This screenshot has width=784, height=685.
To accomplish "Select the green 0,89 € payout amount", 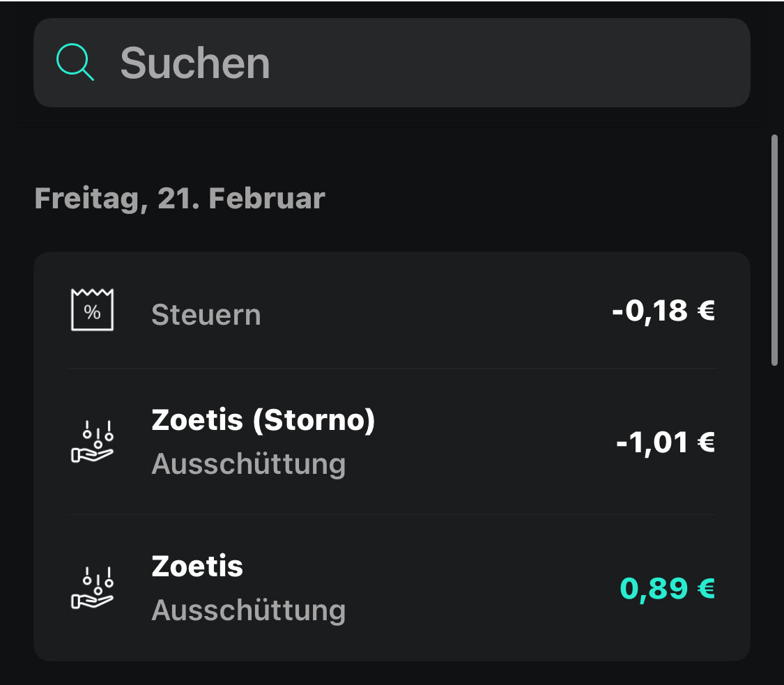I will click(667, 589).
